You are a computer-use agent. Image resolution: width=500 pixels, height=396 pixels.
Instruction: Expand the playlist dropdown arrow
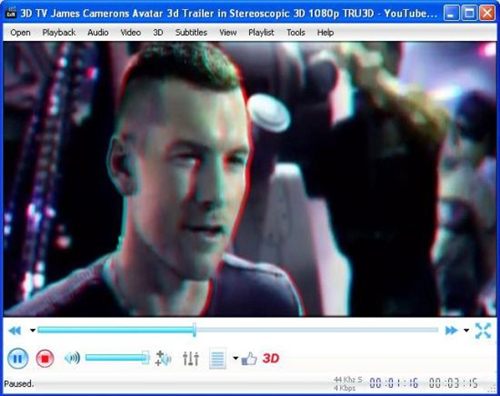click(236, 359)
